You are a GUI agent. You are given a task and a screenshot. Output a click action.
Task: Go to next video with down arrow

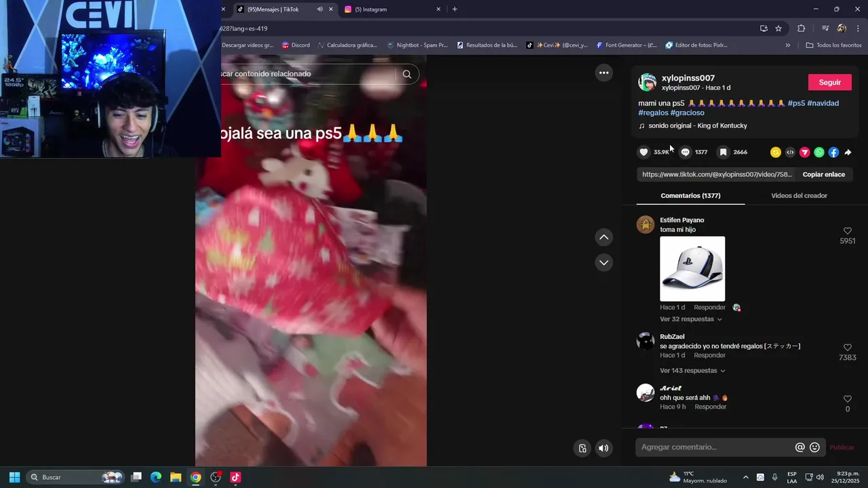pyautogui.click(x=604, y=262)
